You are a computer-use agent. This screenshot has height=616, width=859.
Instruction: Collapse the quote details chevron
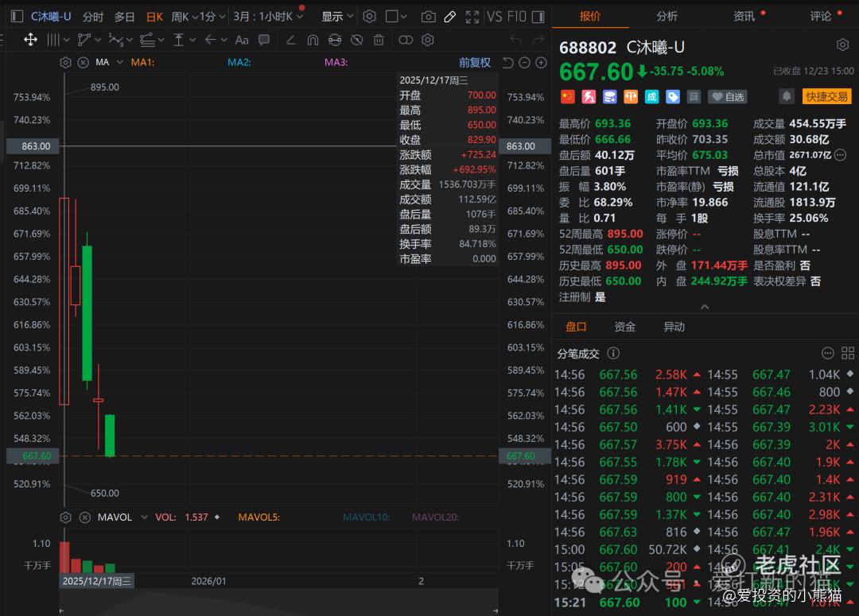point(705,307)
